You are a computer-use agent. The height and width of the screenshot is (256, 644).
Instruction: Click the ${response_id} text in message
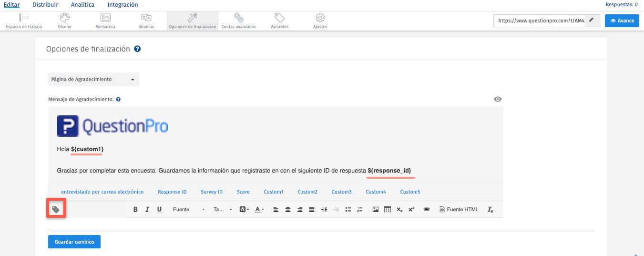coord(389,170)
